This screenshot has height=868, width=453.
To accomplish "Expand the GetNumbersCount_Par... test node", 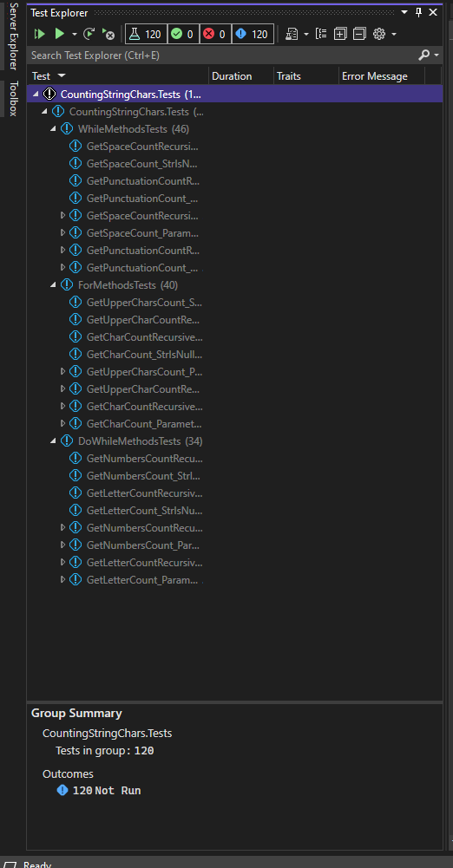I will point(62,545).
